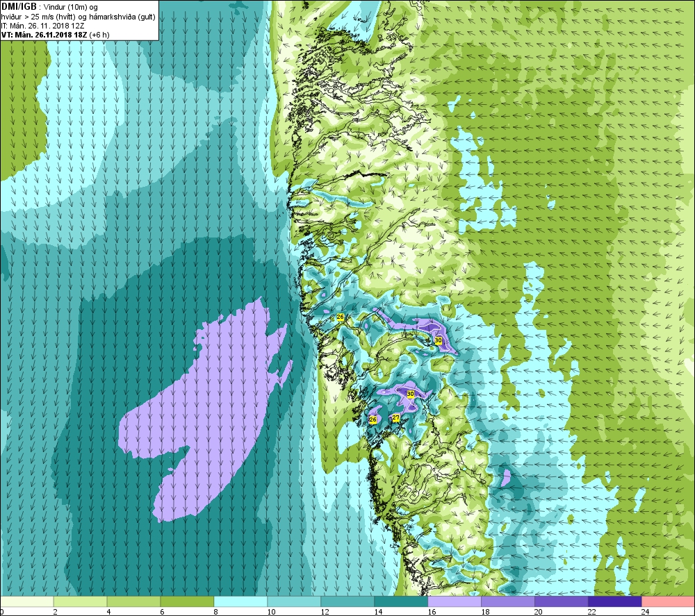Select the 10–12 m/s light teal legend swatch
This screenshot has height=616, width=695.
tap(294, 601)
